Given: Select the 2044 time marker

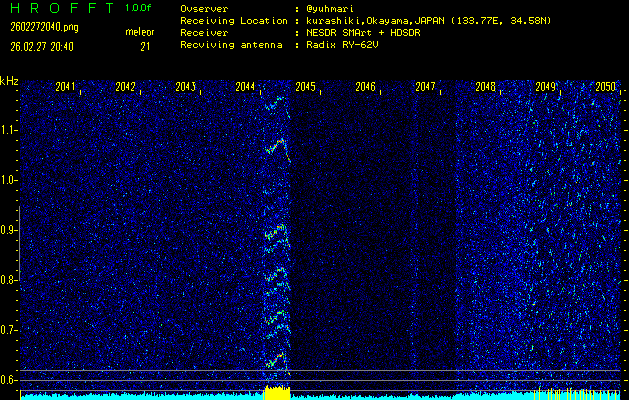Looking at the screenshot, I should pyautogui.click(x=246, y=88).
